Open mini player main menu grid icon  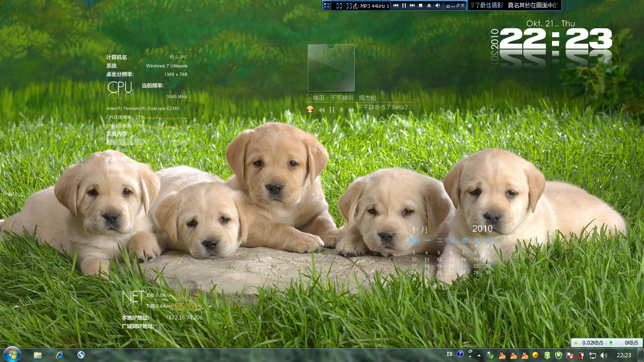326,6
